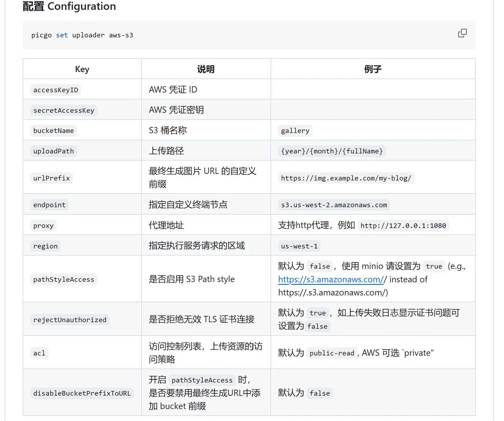504x421 pixels.
Task: Click the rejectUnauthorized key label
Action: [x=70, y=320]
